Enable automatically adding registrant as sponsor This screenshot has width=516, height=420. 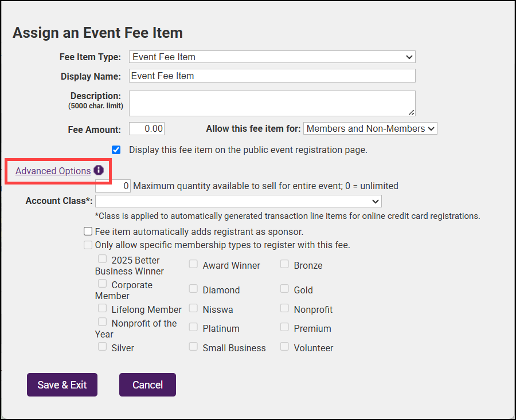pos(88,231)
